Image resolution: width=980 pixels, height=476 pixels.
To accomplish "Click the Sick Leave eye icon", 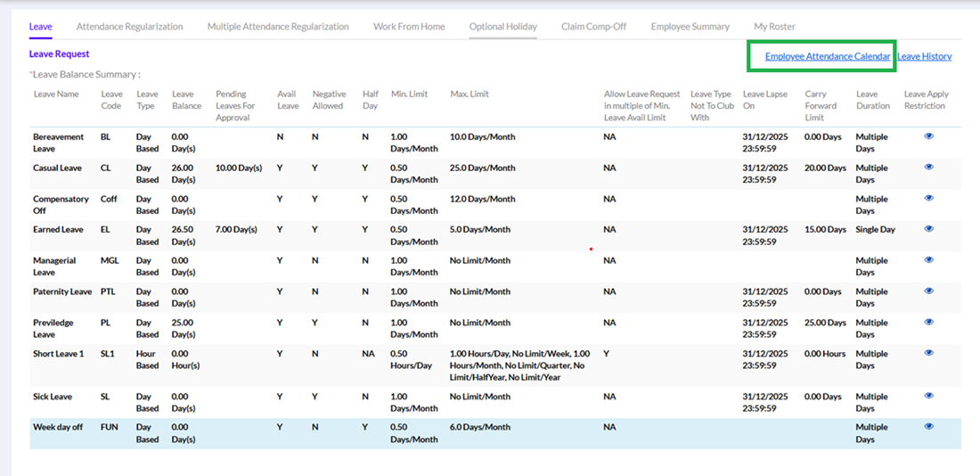I will tap(928, 396).
